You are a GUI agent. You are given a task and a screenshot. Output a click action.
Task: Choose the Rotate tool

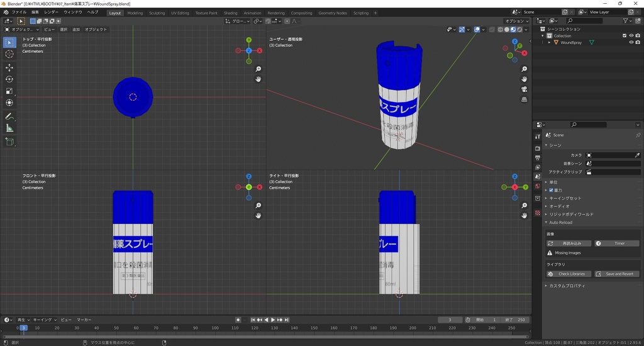point(9,79)
